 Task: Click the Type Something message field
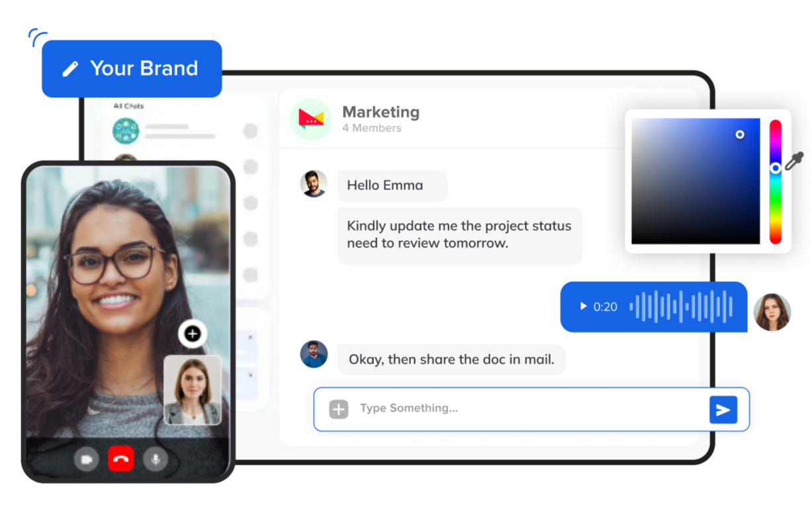pos(523,408)
